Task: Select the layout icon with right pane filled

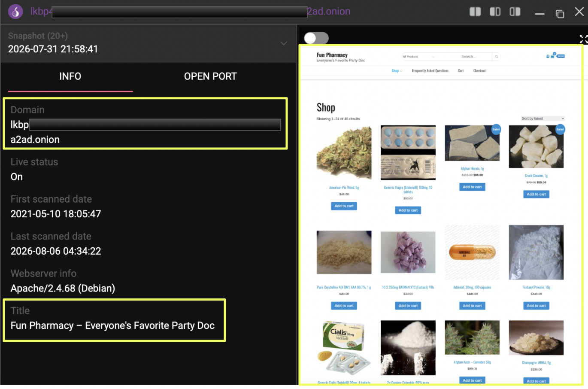Action: tap(515, 12)
